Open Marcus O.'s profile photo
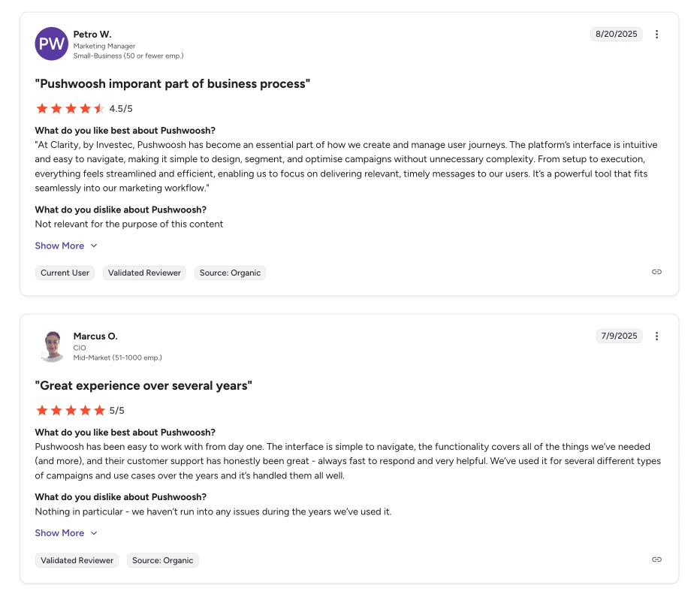 (52, 345)
